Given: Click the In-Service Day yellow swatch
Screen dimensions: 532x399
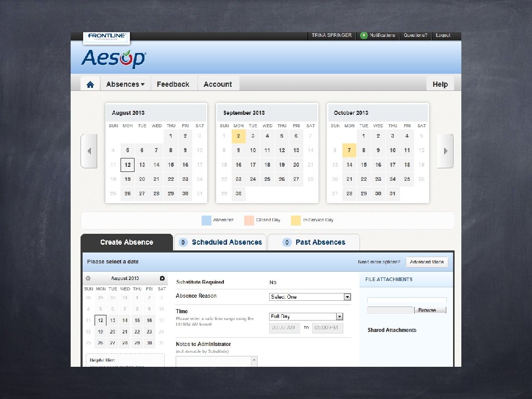Looking at the screenshot, I should coord(296,220).
